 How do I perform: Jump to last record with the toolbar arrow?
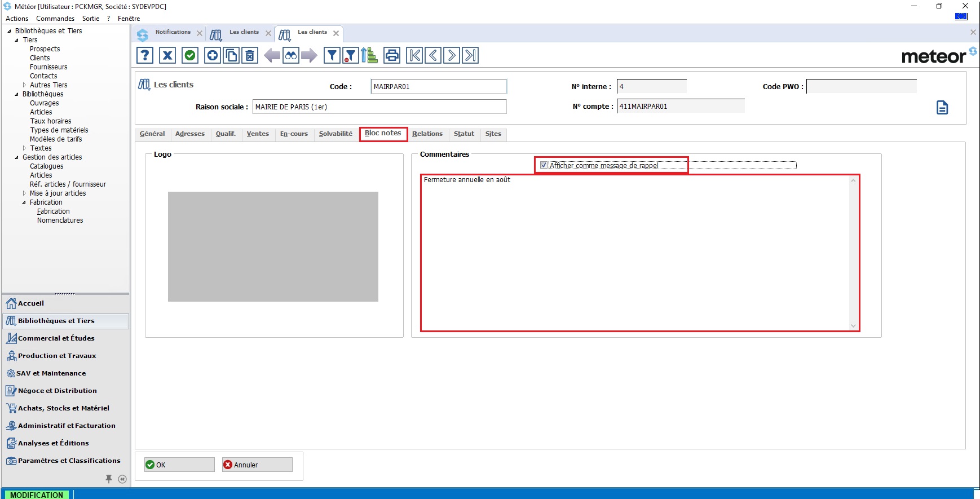coord(470,55)
